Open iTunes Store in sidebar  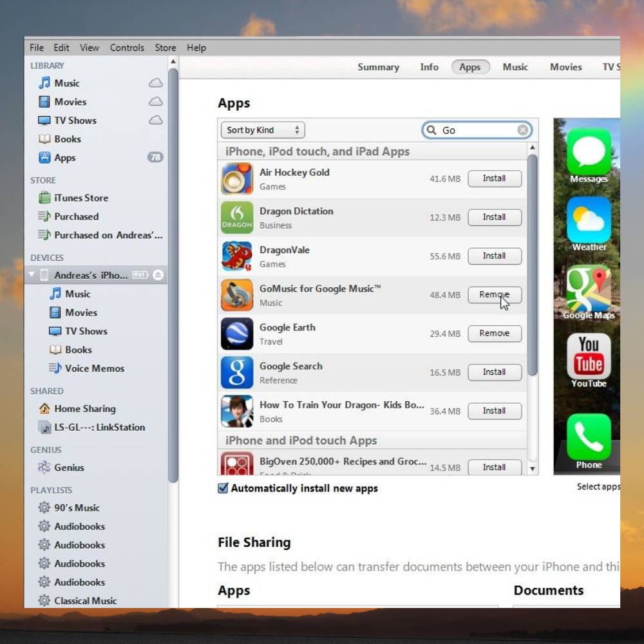tap(80, 198)
